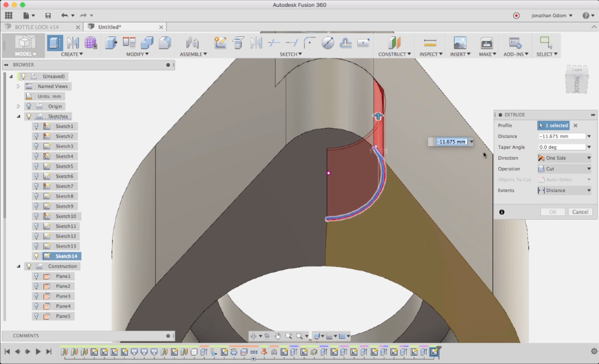The height and width of the screenshot is (364, 599).
Task: Open the MODIFY menu
Action: [x=137, y=54]
